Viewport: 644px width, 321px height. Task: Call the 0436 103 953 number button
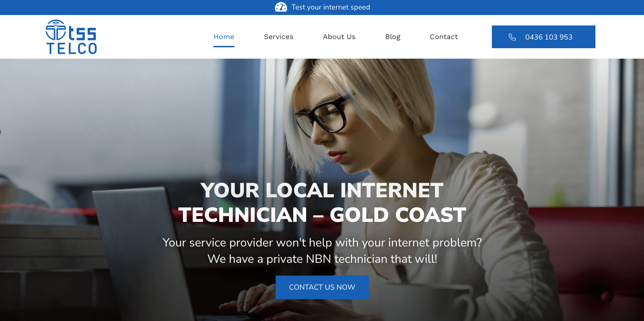click(543, 37)
